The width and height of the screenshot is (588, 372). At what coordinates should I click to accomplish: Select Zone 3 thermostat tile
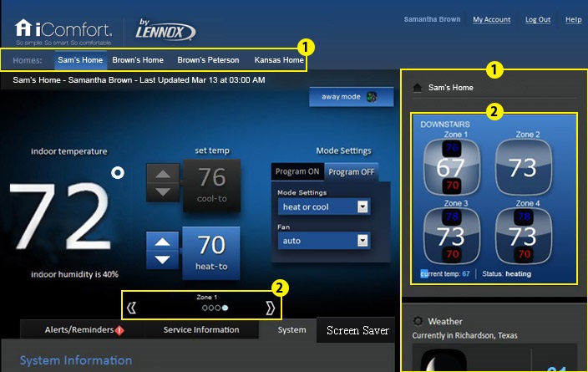[x=456, y=233]
